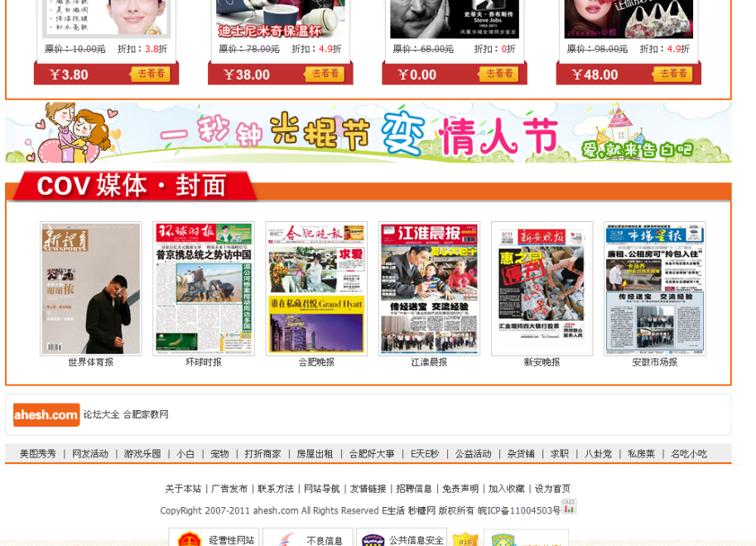Screen dimensions: 756x546
Task: Go to 八卦党 section
Action: (x=599, y=454)
